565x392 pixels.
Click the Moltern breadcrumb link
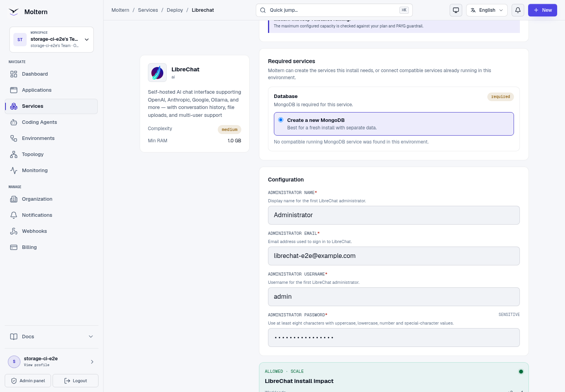120,10
